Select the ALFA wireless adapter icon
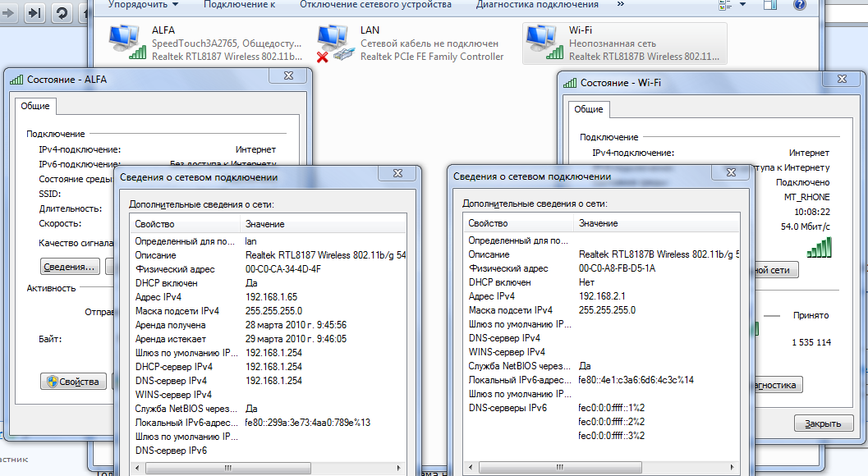The image size is (868, 476). [x=128, y=42]
